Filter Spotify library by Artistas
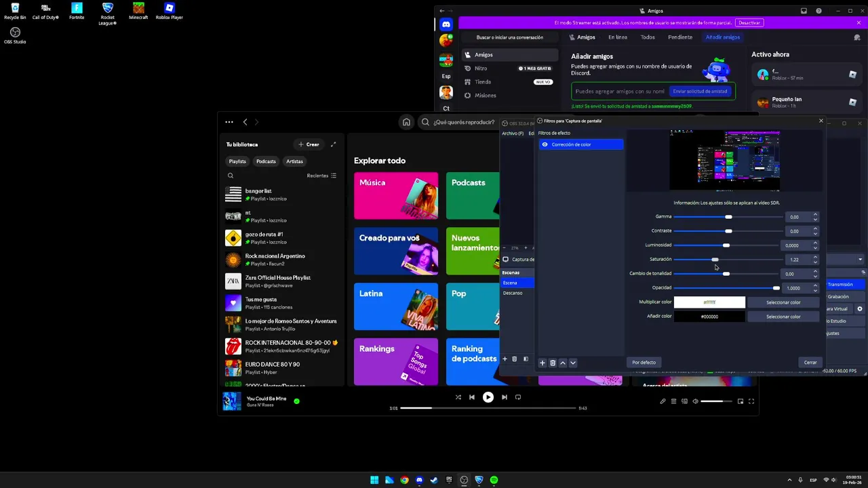 [294, 161]
